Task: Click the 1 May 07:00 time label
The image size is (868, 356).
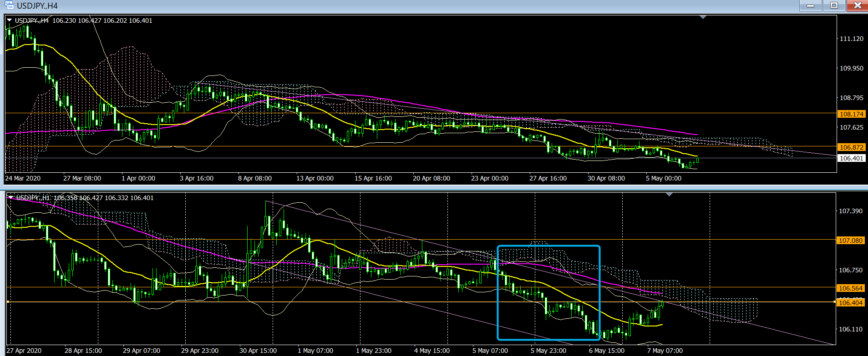Action: coord(315,351)
